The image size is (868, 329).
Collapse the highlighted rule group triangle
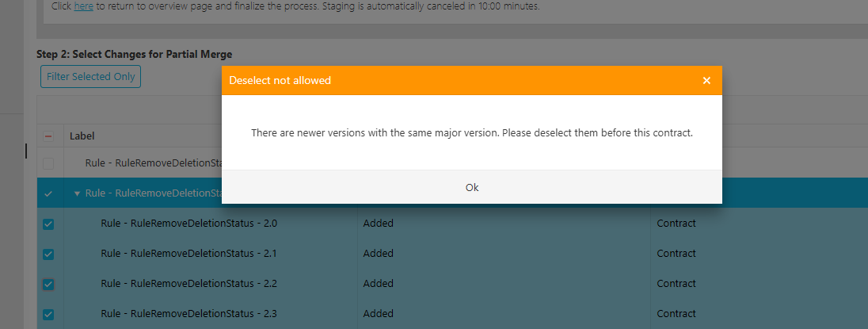(77, 193)
